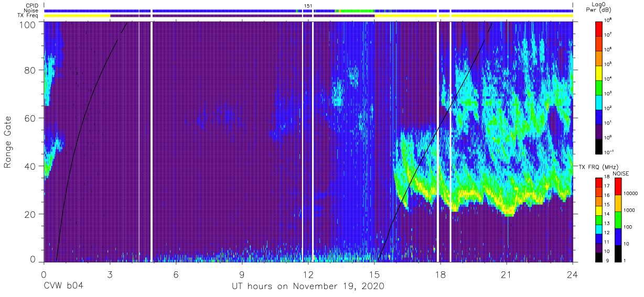
Task: Click the blue segment of the NOISE colorbar
Action: [617, 236]
